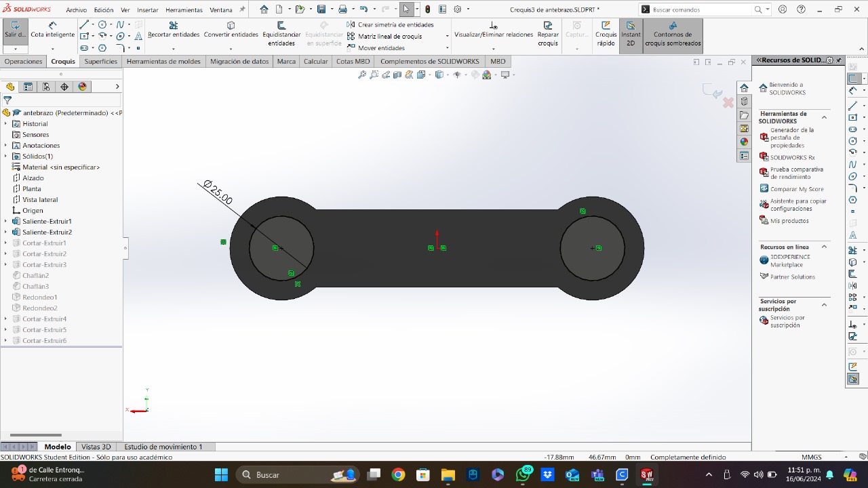Open Partner Solutions link
868x488 pixels.
click(x=787, y=277)
